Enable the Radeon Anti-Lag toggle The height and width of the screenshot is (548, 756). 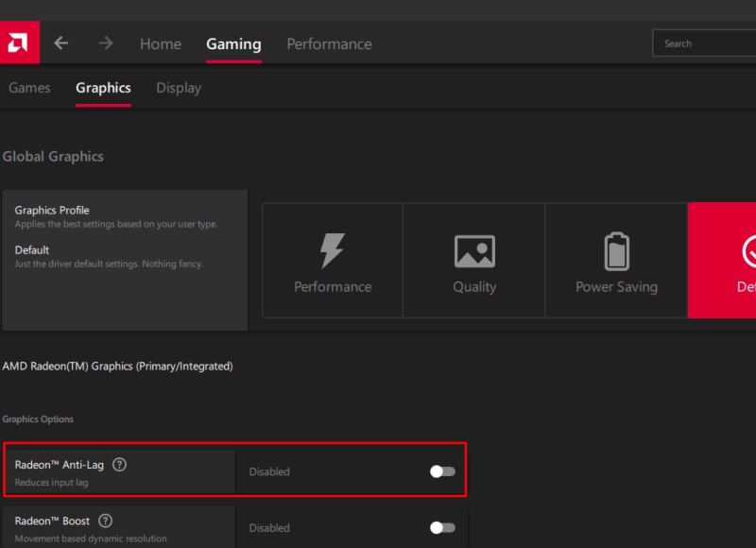coord(442,471)
